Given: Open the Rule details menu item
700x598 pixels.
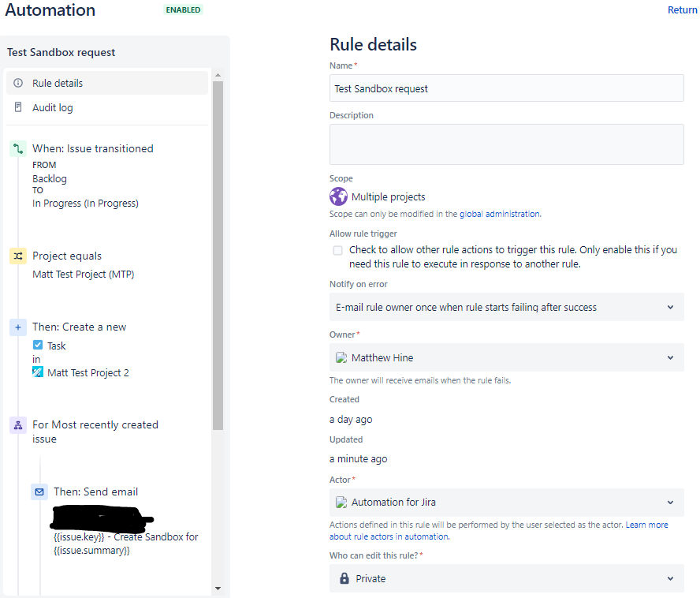Looking at the screenshot, I should click(x=107, y=83).
